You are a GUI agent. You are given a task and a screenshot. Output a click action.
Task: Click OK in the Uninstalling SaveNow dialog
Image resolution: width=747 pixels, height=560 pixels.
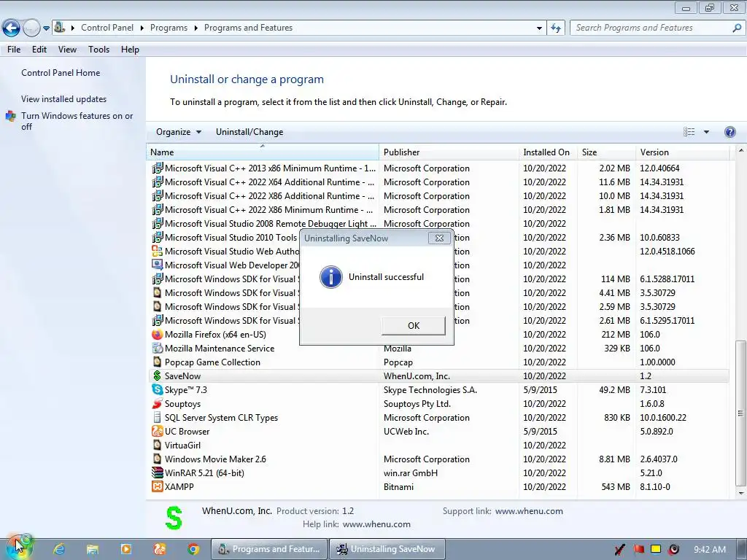tap(413, 326)
